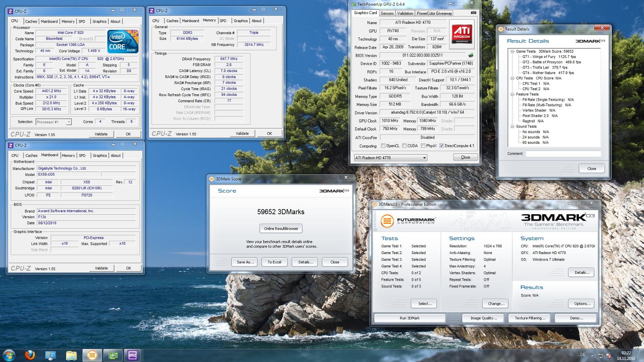Open the Caches tab in the CPU window
Image resolution: width=644 pixels, height=362 pixels.
click(31, 21)
